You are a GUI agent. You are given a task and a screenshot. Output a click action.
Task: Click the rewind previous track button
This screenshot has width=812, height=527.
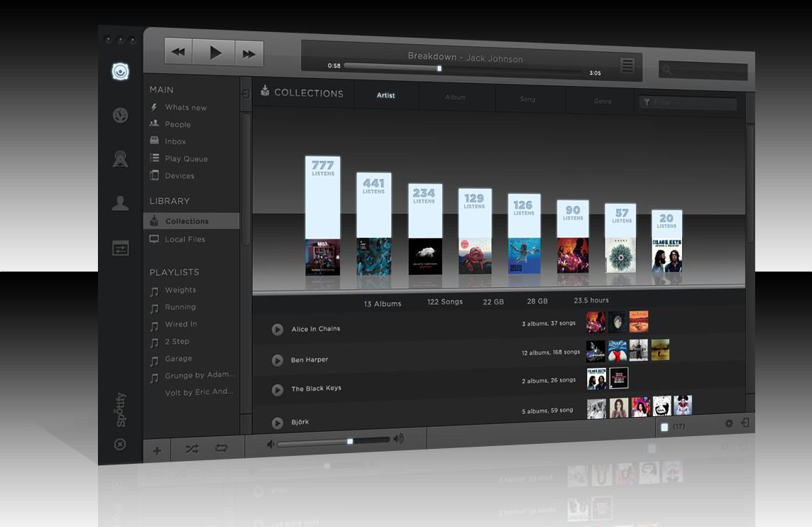[x=178, y=51]
